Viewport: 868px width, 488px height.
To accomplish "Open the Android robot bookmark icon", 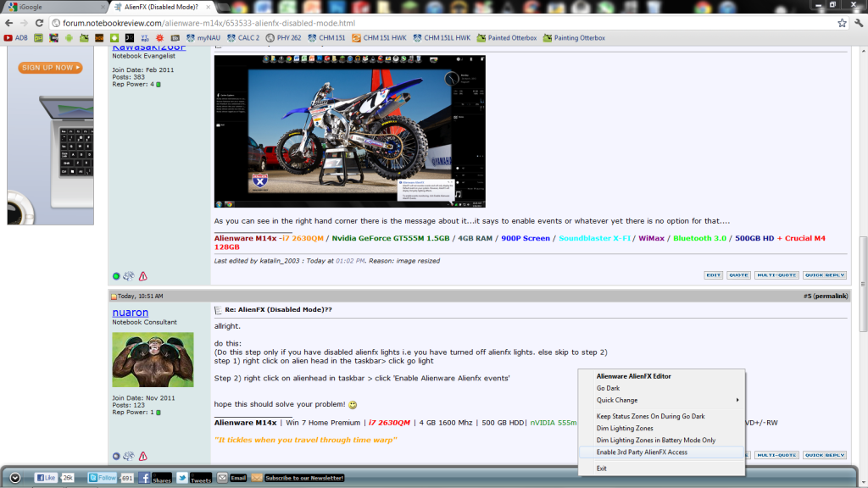I will pos(69,38).
